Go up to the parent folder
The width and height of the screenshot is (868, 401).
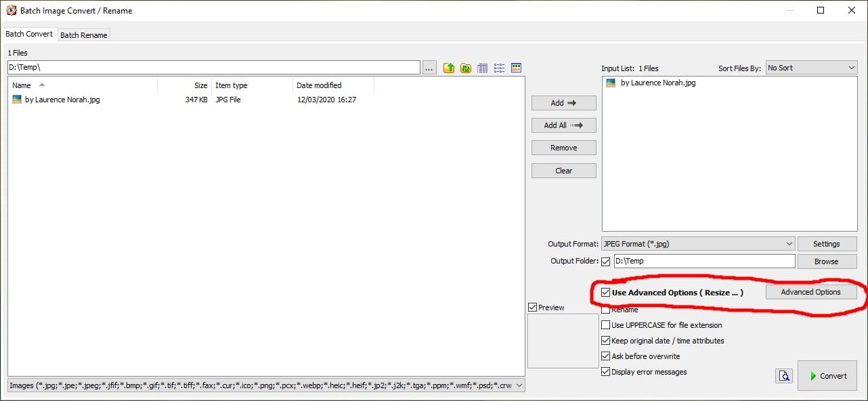coord(448,67)
